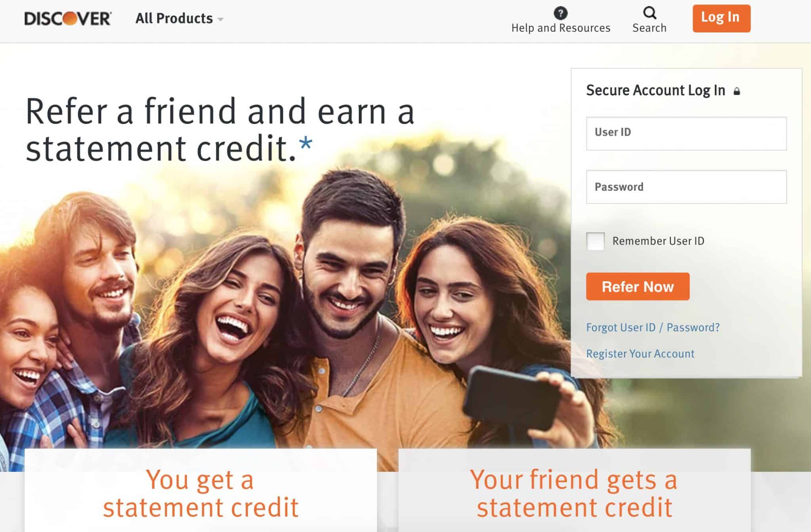Click 'Your friend gets a statement credit' card
This screenshot has height=532, width=811.
[x=575, y=490]
